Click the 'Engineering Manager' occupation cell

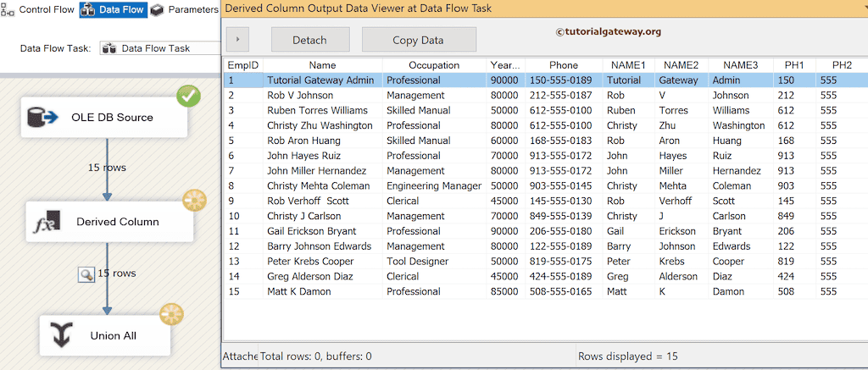pos(435,185)
